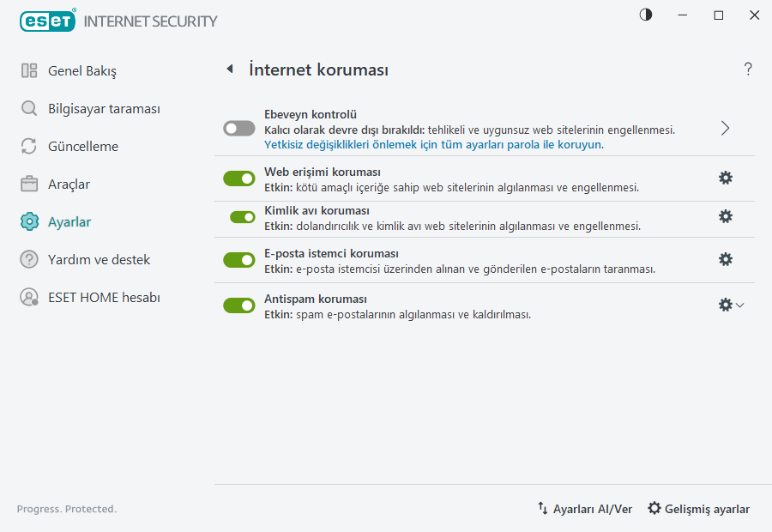Open E-posta istemci koruması gear settings

point(726,258)
